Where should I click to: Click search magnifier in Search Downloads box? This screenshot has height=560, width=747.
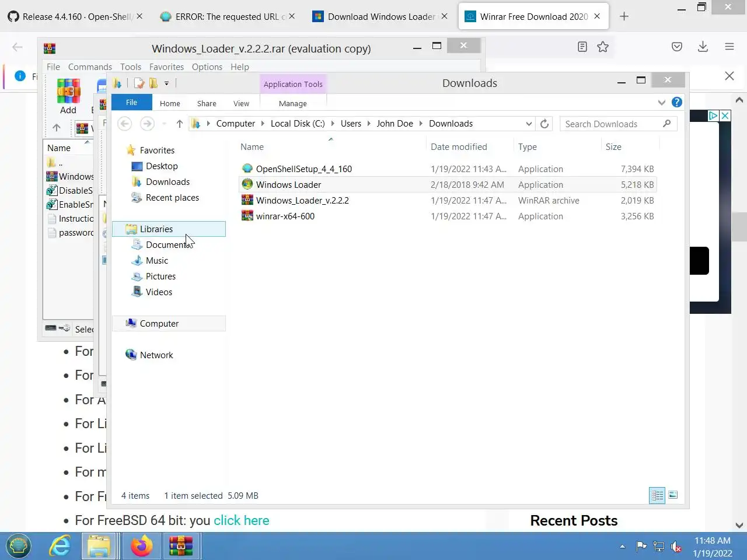[666, 124]
